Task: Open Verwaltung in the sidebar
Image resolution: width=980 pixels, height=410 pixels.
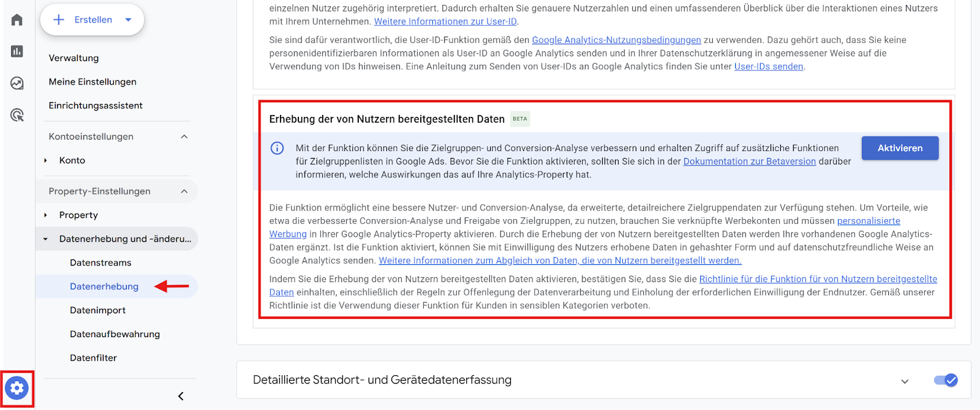Action: pos(73,58)
